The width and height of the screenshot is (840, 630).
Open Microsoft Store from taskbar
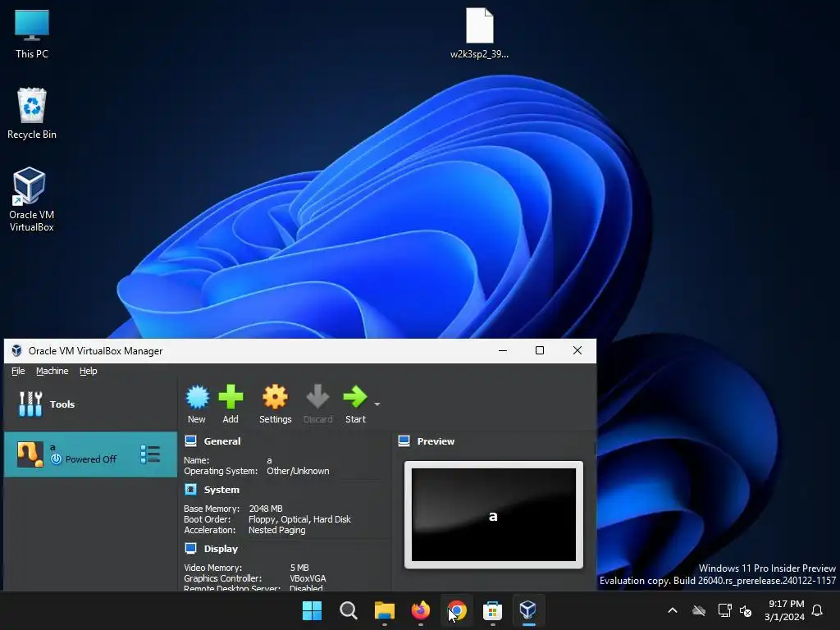[x=492, y=610]
